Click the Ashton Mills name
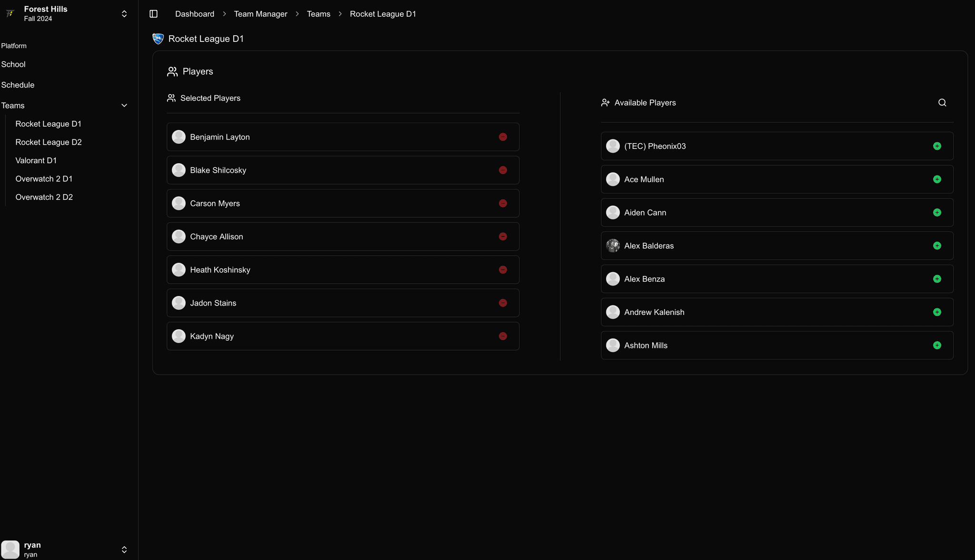The image size is (975, 560). [646, 345]
